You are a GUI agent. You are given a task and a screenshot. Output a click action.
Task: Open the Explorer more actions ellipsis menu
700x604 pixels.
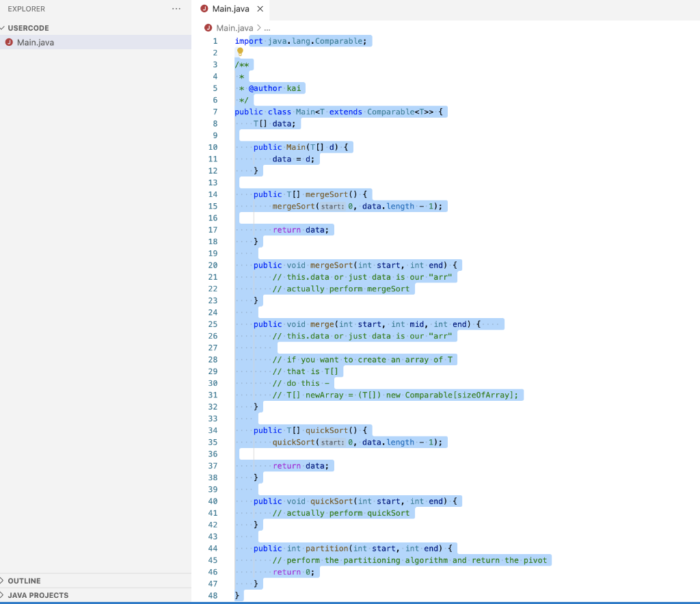(x=176, y=8)
